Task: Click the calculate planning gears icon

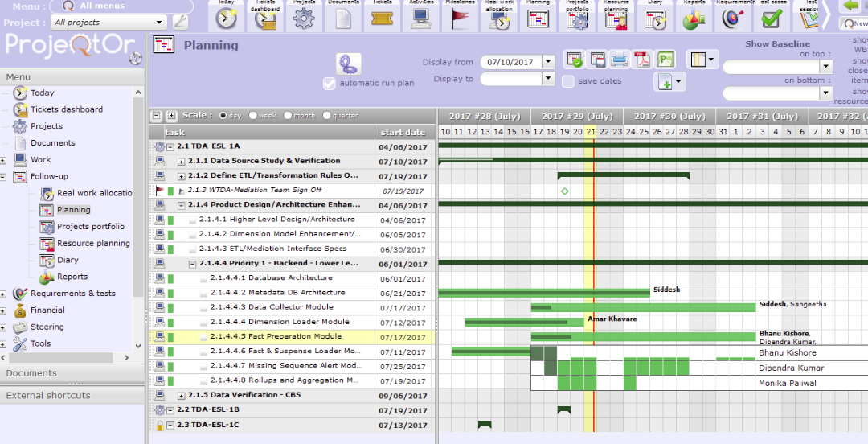Action: tap(348, 64)
